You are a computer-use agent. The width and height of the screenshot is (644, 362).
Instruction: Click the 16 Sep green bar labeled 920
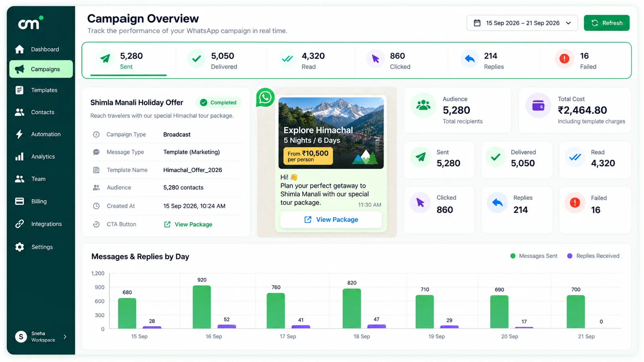click(202, 307)
